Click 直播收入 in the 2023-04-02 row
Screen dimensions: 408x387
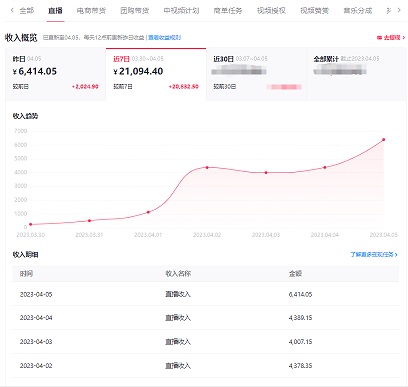(178, 366)
